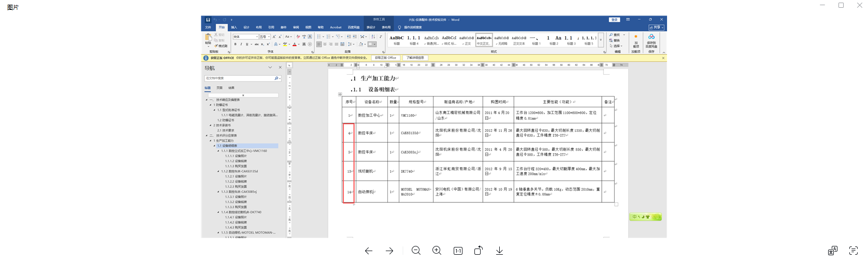Collapse the ribbon with the caret arrow
This screenshot has width=868, height=262.
click(663, 52)
